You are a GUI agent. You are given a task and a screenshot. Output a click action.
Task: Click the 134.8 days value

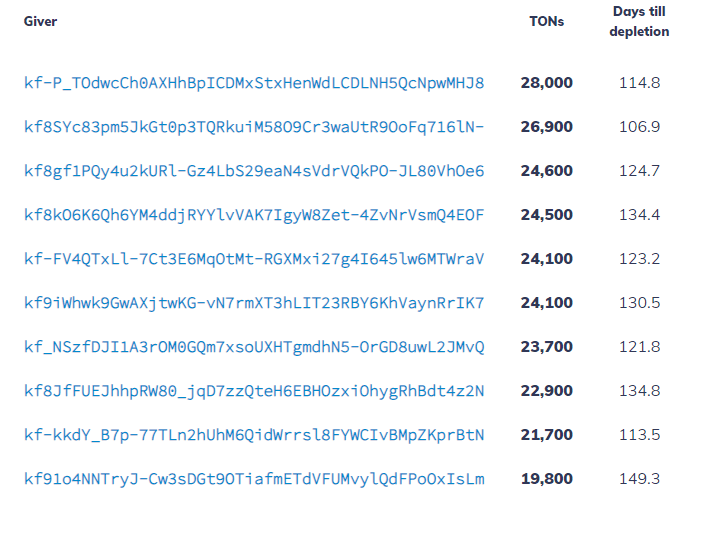640,391
